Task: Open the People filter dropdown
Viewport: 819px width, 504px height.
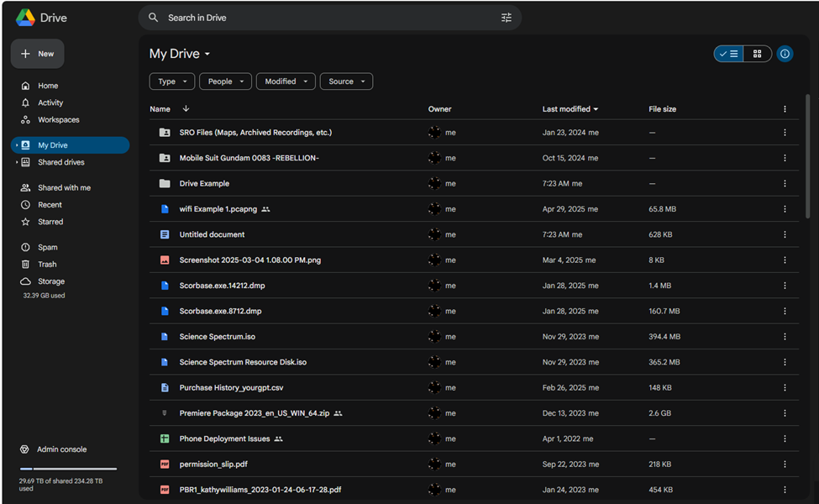Action: click(224, 81)
